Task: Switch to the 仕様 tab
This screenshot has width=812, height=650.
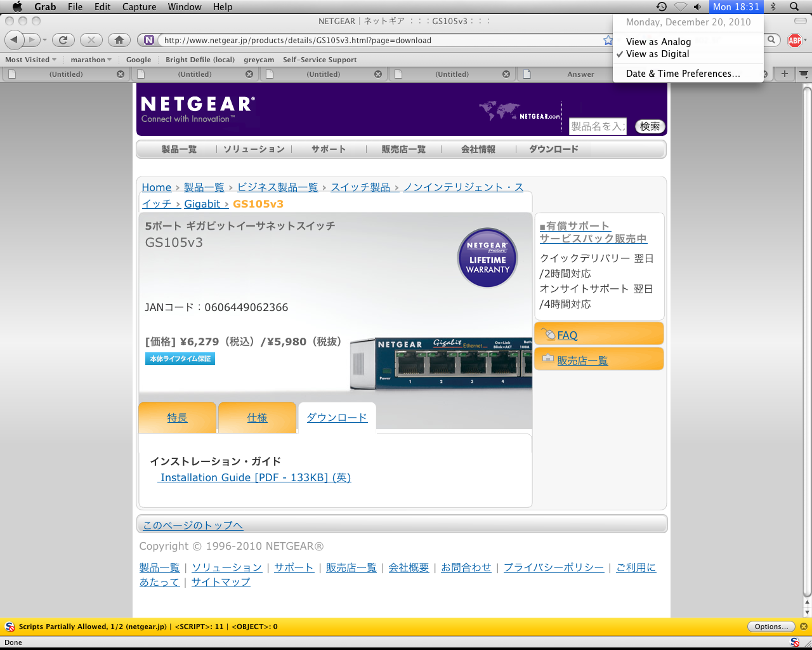Action: (x=257, y=418)
